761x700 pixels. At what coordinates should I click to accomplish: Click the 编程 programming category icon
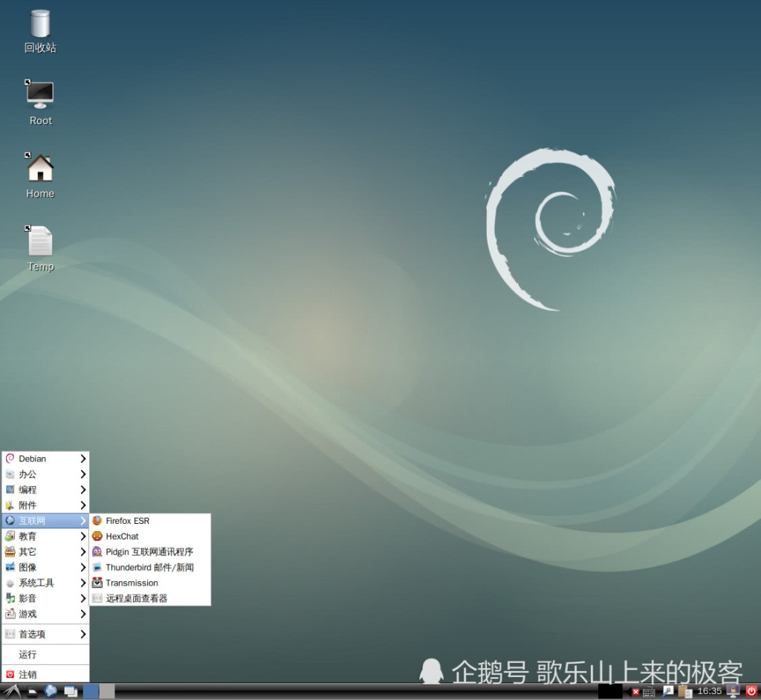[x=10, y=490]
